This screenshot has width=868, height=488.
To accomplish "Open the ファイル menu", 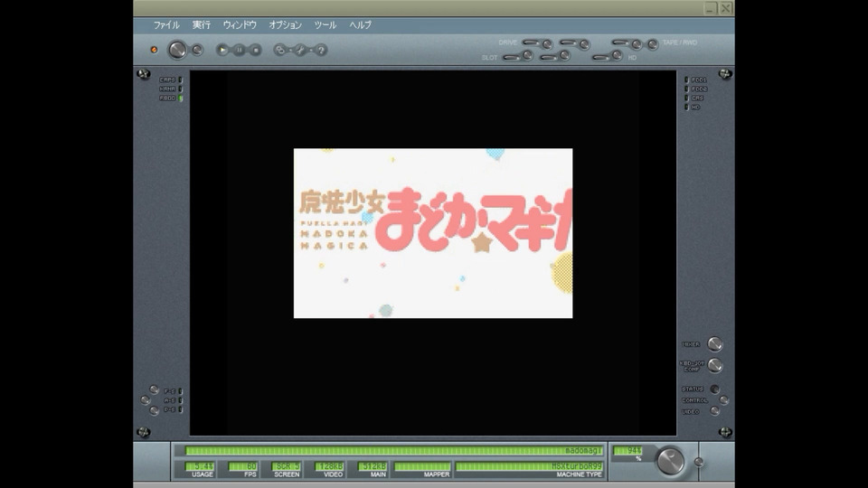I will click(x=166, y=25).
